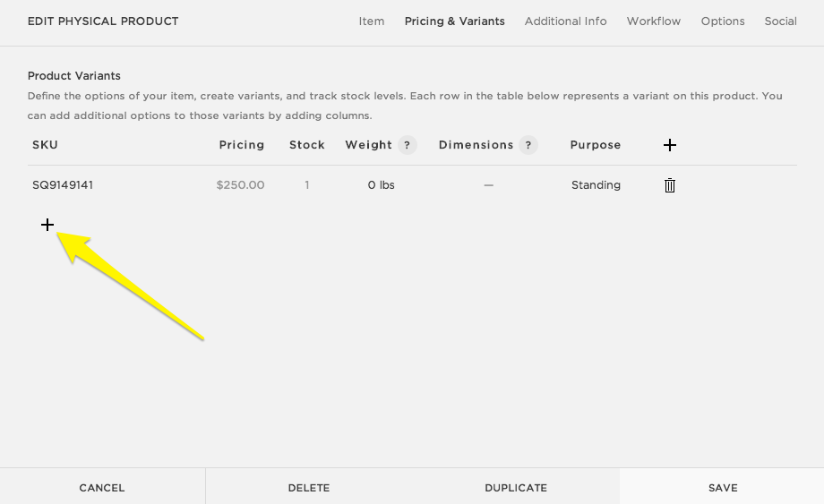
Task: Edit the $250.00 pricing value
Action: (240, 185)
